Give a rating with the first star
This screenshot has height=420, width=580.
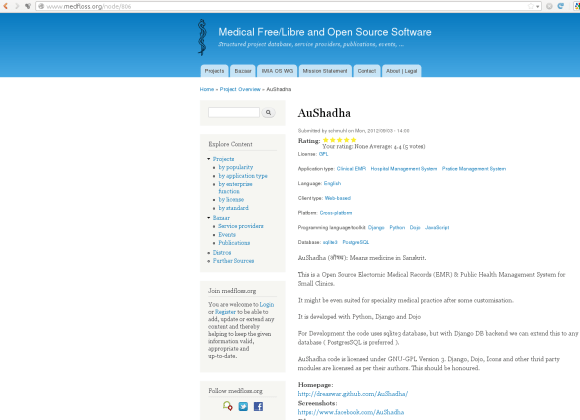[x=326, y=140]
